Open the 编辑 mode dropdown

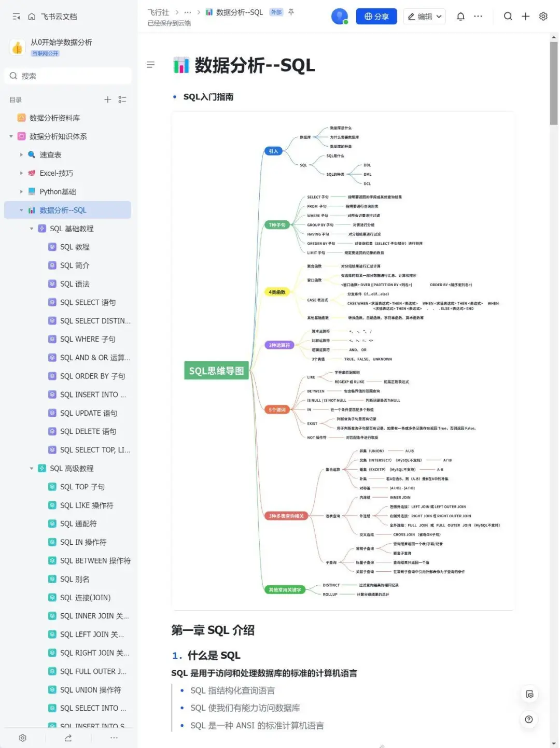click(424, 16)
